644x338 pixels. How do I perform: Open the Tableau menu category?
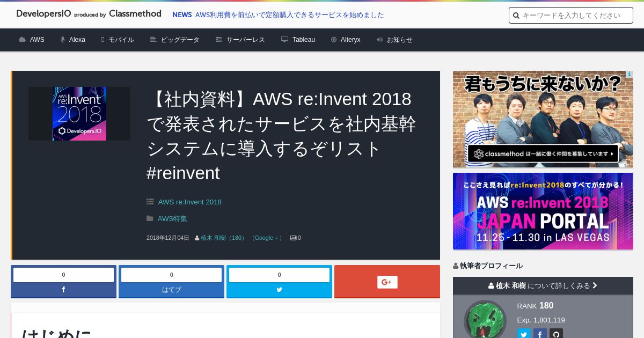(298, 40)
